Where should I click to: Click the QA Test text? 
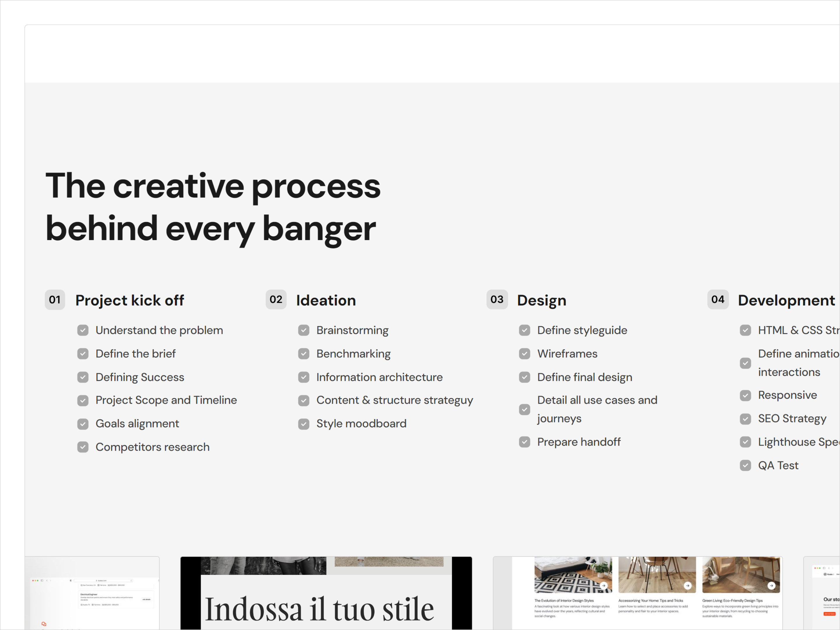778,466
